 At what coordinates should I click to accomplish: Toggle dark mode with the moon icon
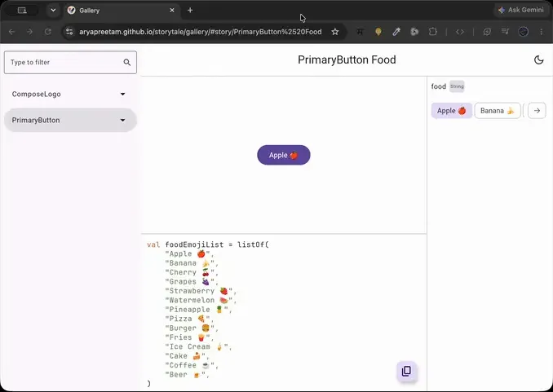[538, 60]
